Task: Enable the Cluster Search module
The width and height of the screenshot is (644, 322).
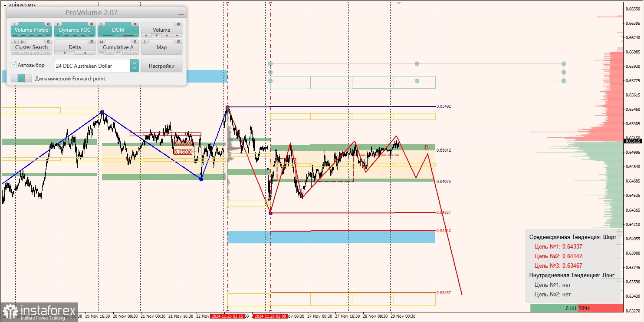Action: 31,47
